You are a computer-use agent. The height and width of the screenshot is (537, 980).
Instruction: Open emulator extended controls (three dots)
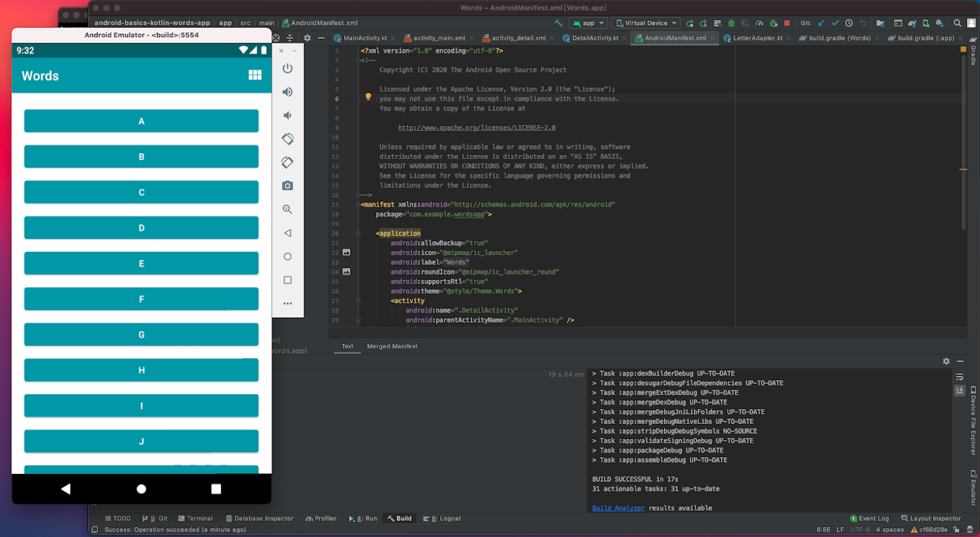pos(287,303)
